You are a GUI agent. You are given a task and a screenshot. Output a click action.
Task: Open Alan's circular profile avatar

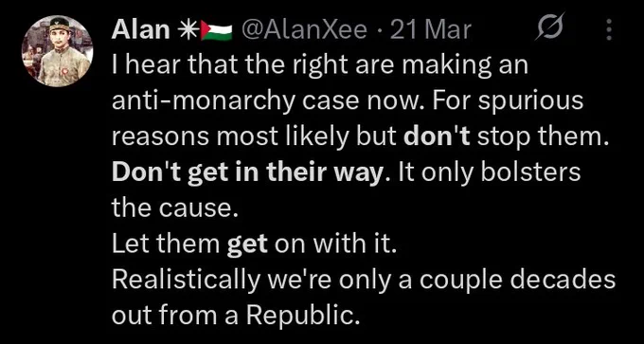[x=57, y=51]
